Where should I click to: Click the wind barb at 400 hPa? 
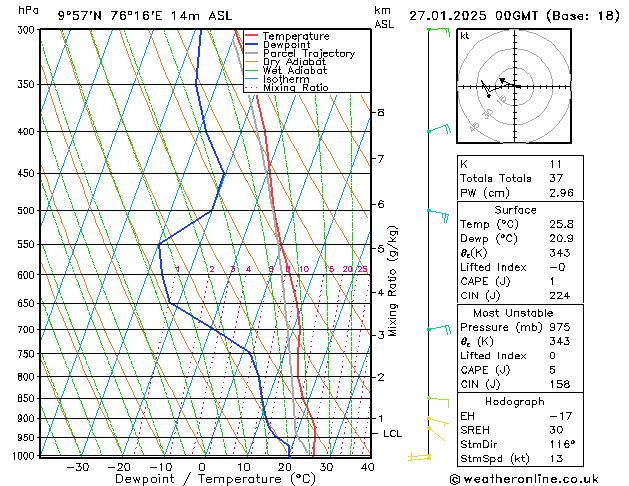point(438,130)
